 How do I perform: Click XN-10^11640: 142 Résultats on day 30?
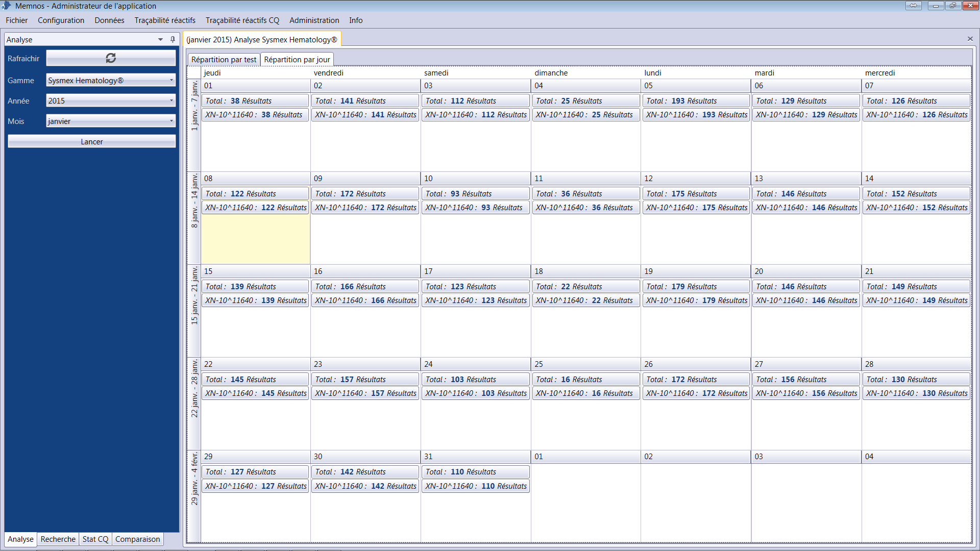[365, 486]
